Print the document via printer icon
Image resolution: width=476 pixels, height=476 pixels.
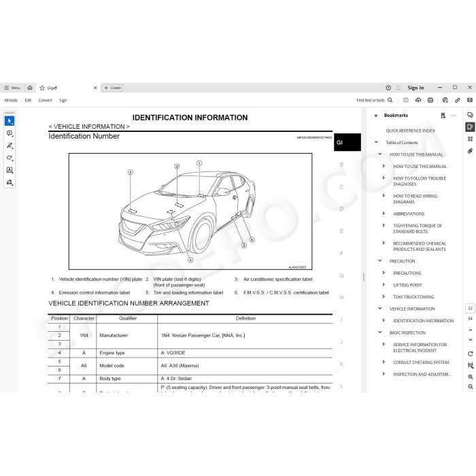430,100
